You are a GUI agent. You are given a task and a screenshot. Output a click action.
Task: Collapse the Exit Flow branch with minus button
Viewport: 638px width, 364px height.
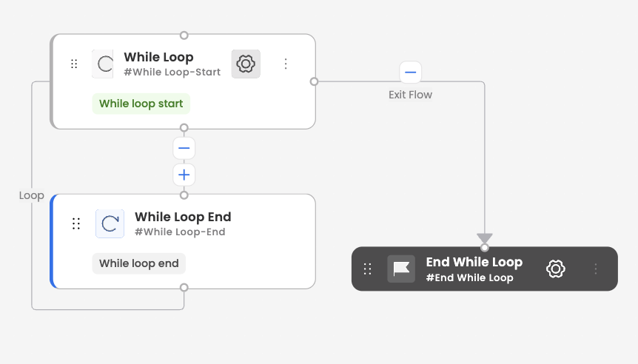410,73
